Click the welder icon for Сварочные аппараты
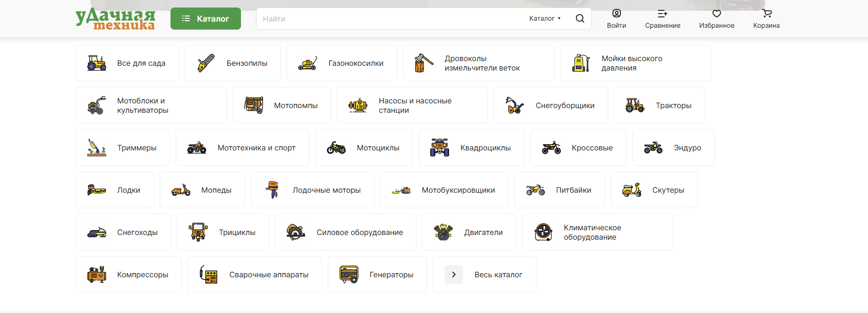Screen dimensions: 868x313 209,274
